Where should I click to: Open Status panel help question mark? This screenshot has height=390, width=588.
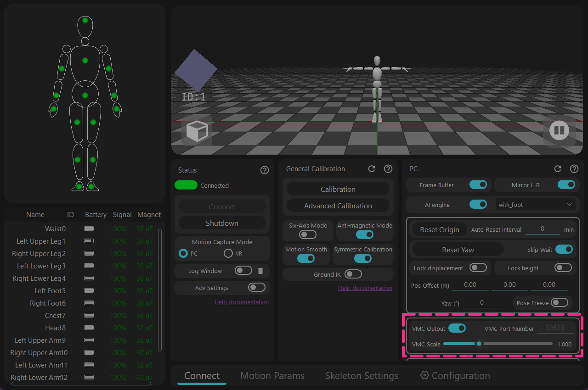[x=265, y=170]
